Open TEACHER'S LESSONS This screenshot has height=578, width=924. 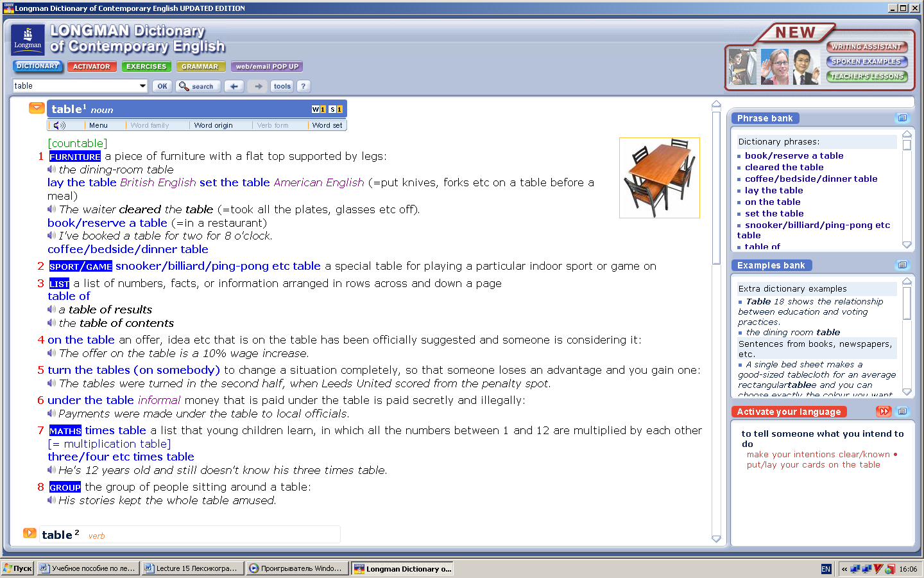pos(867,76)
